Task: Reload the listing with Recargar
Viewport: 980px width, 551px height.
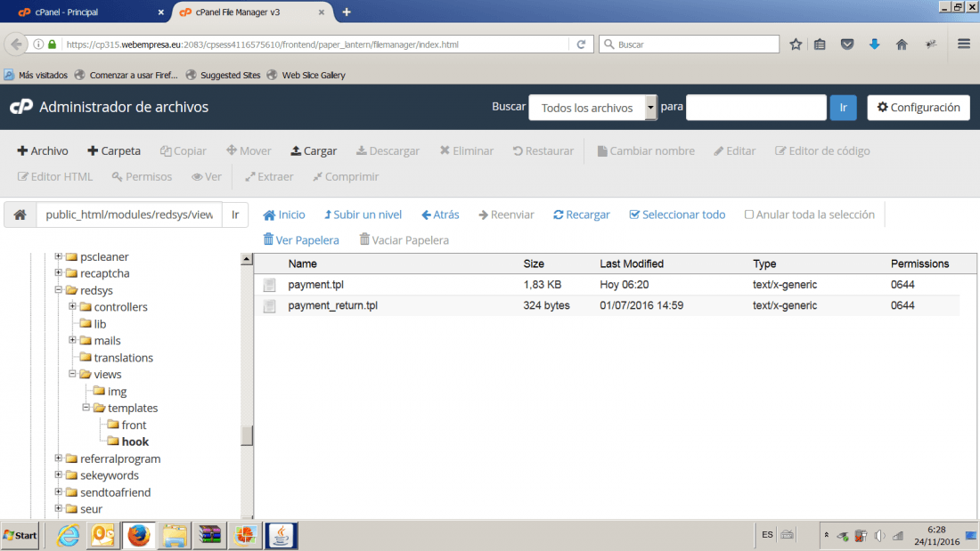Action: pos(581,215)
